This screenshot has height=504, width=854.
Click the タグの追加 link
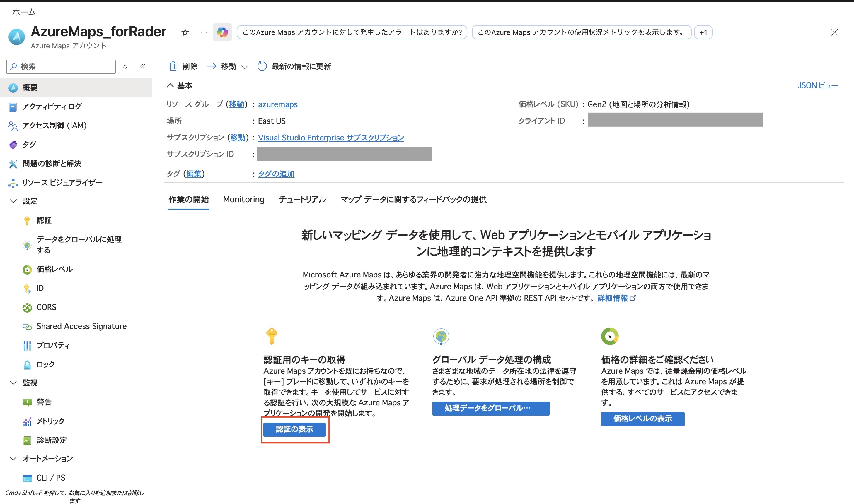276,174
